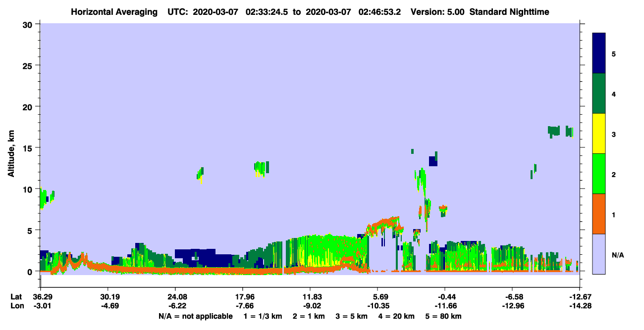Click the lavender N/A colorbar segment
Image resolution: width=644 pixels, height=330 pixels.
[599, 253]
